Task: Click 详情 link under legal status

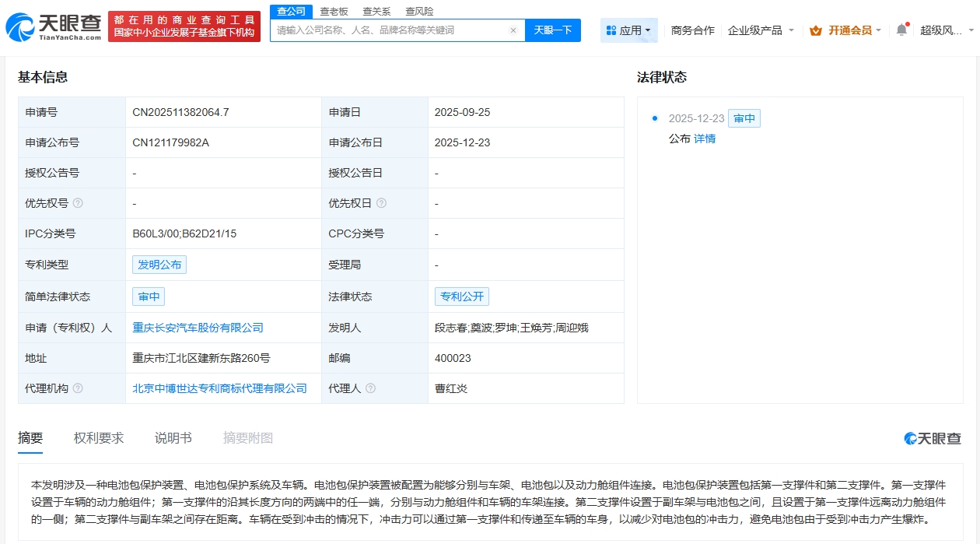Action: pyautogui.click(x=705, y=139)
